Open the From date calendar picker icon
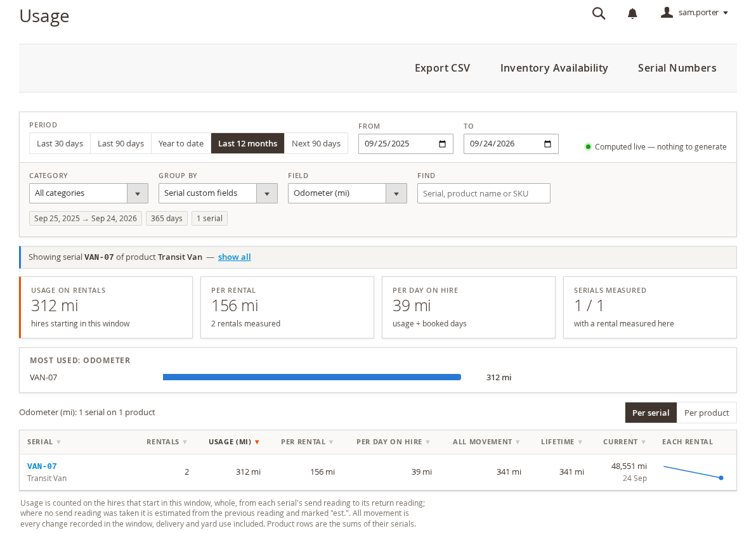The width and height of the screenshot is (756, 533). 442,144
